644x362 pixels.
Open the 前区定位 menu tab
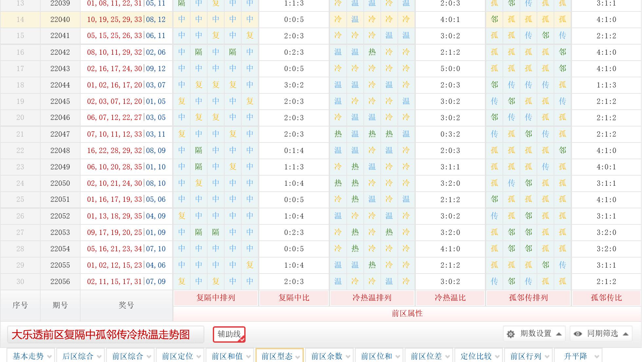click(180, 356)
